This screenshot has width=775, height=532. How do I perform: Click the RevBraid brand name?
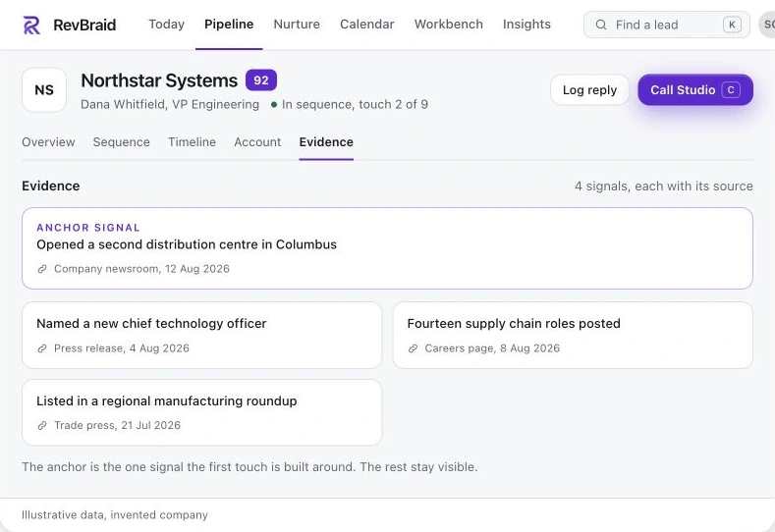point(84,25)
